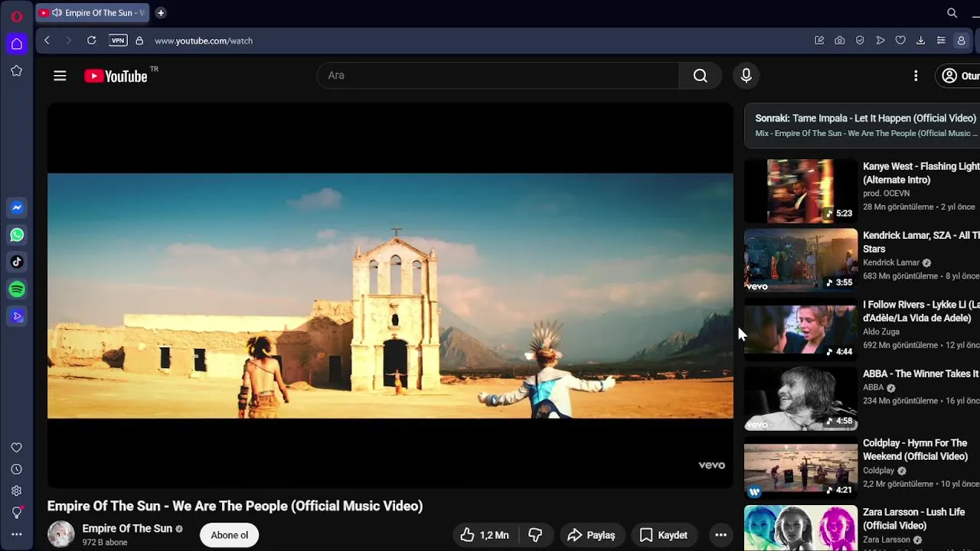Viewport: 980px width, 551px height.
Task: Open the snapshot camera icon in address bar
Action: pos(840,41)
